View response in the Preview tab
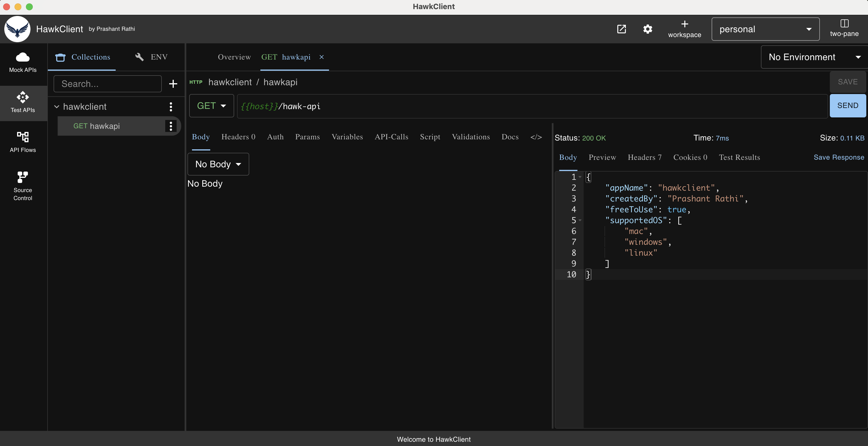 pyautogui.click(x=602, y=157)
